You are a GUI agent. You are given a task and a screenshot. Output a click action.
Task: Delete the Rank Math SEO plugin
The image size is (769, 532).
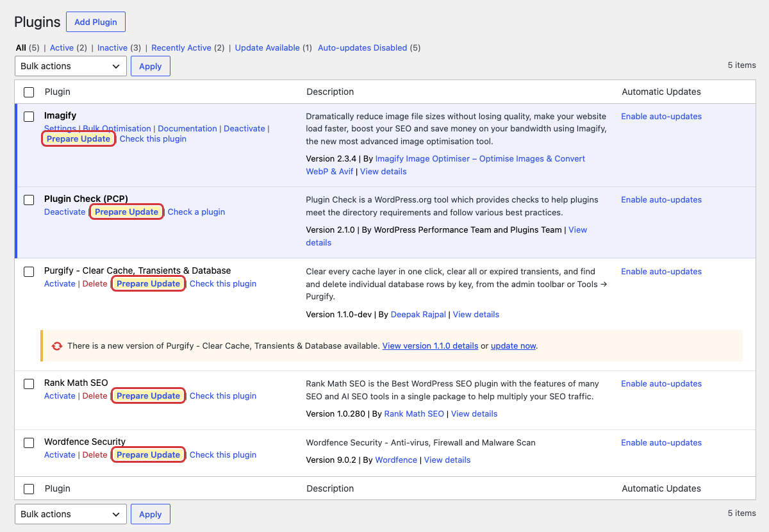pyautogui.click(x=95, y=396)
